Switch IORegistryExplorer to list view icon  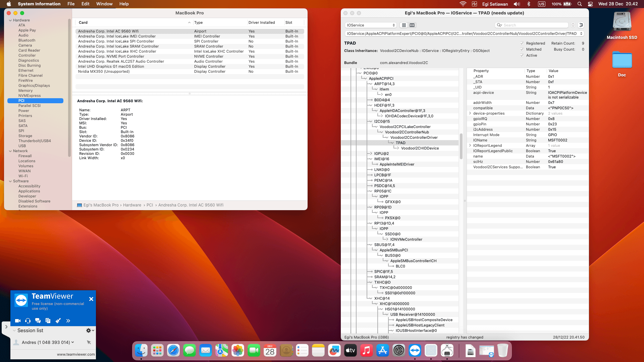(404, 25)
